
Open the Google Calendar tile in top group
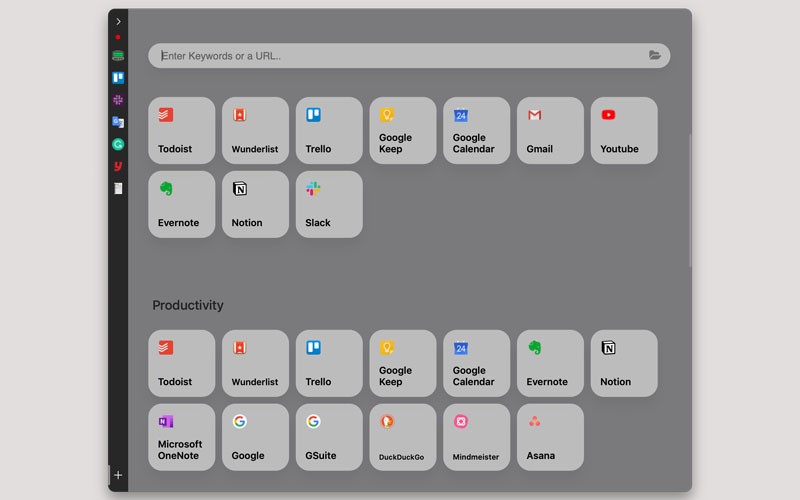(477, 131)
